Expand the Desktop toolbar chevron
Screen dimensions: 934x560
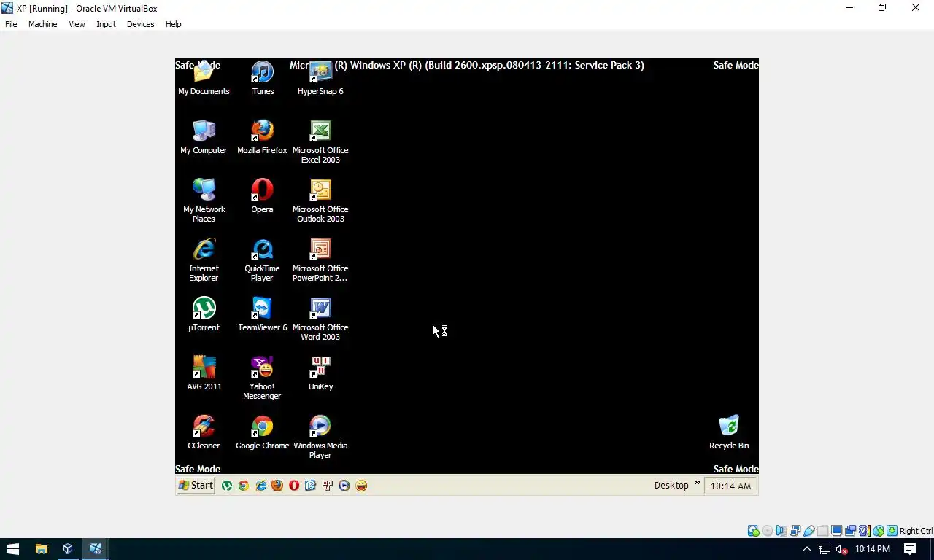[697, 483]
